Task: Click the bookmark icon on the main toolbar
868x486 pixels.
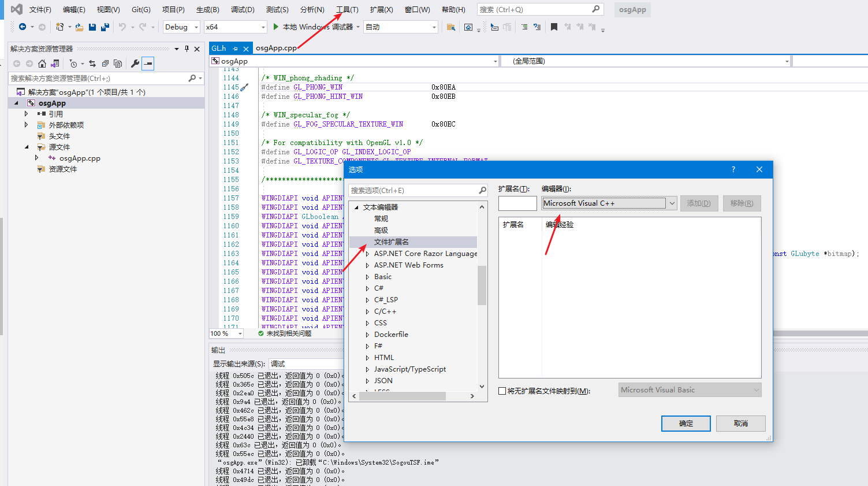Action: [554, 27]
